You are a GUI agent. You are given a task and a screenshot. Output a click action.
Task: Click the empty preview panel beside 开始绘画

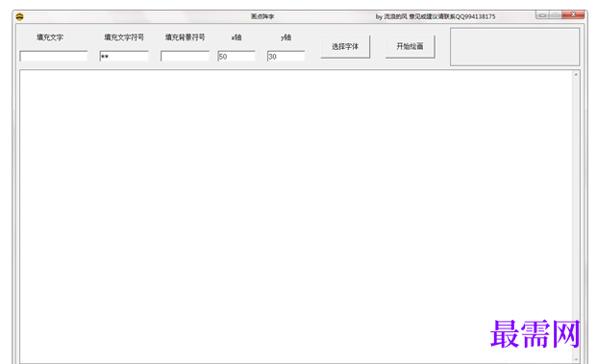click(515, 46)
